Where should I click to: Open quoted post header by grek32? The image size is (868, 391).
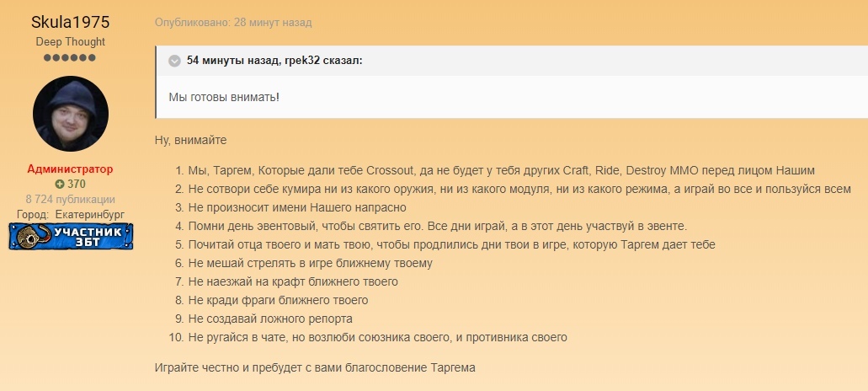pyautogui.click(x=274, y=61)
